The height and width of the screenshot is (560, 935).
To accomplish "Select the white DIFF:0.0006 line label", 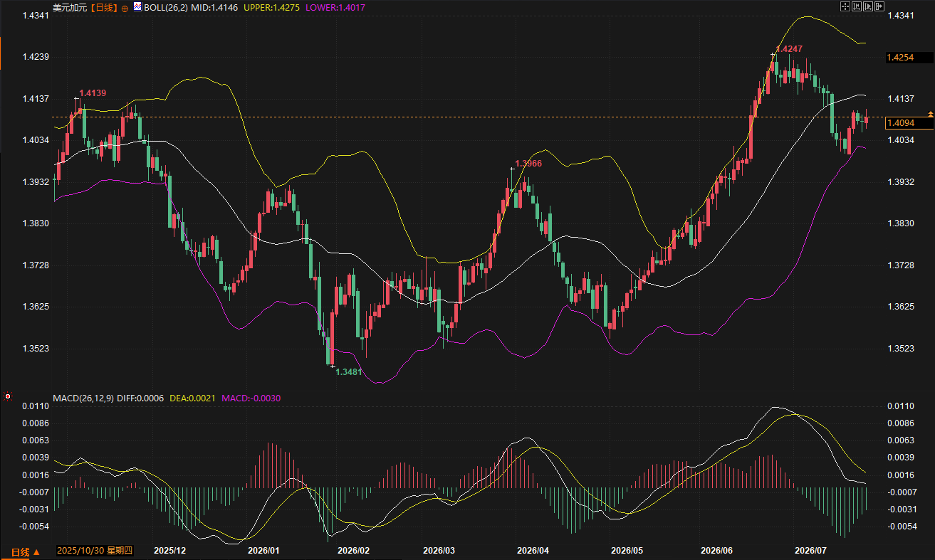I will 140,396.
